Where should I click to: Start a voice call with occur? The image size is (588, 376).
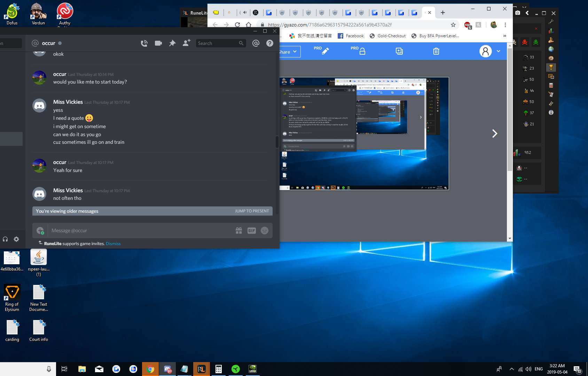tap(144, 43)
